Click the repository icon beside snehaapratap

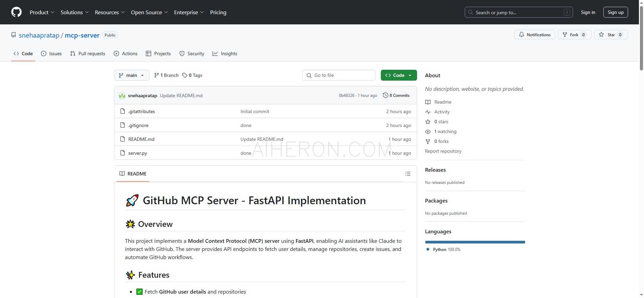[x=14, y=35]
